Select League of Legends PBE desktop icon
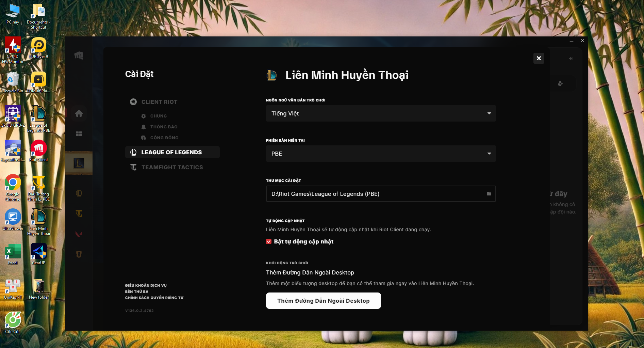This screenshot has width=644, height=348. pos(38,119)
